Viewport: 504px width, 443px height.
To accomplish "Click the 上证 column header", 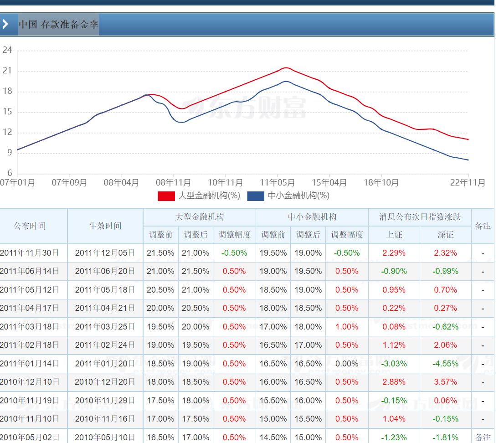I will tap(394, 235).
